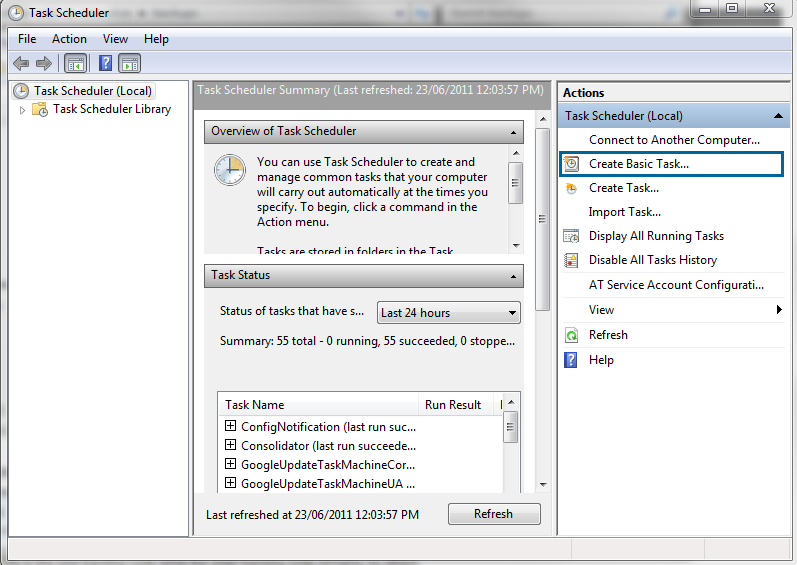Click the Summary: 55 total text
This screenshot has height=565, width=797.
367,341
